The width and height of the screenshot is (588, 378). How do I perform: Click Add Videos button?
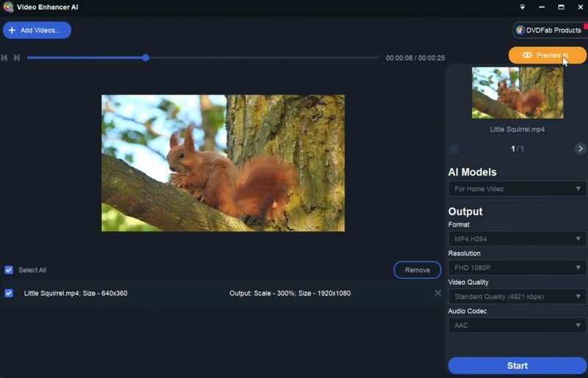point(37,30)
